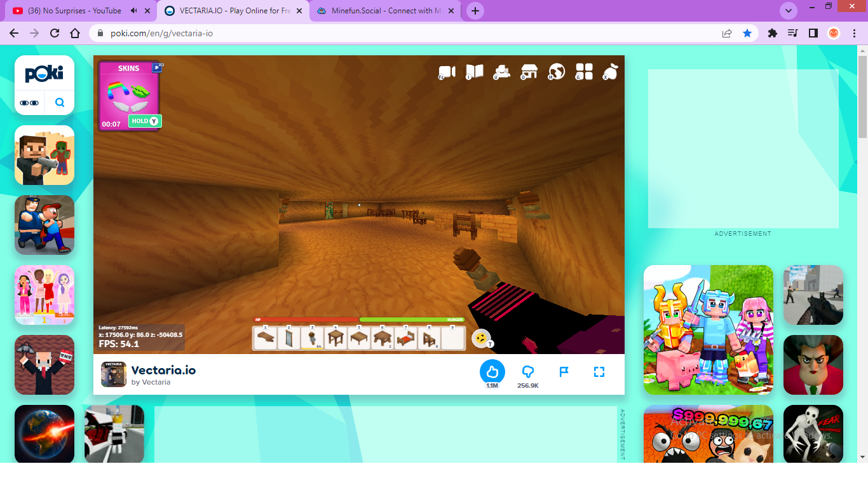This screenshot has height=492, width=868.
Task: Open the money bag icon
Action: pyautogui.click(x=611, y=72)
